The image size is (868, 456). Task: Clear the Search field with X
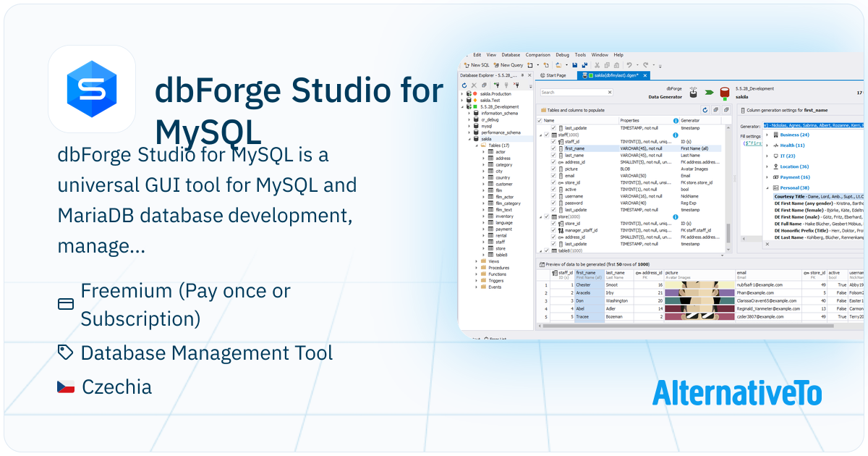610,93
